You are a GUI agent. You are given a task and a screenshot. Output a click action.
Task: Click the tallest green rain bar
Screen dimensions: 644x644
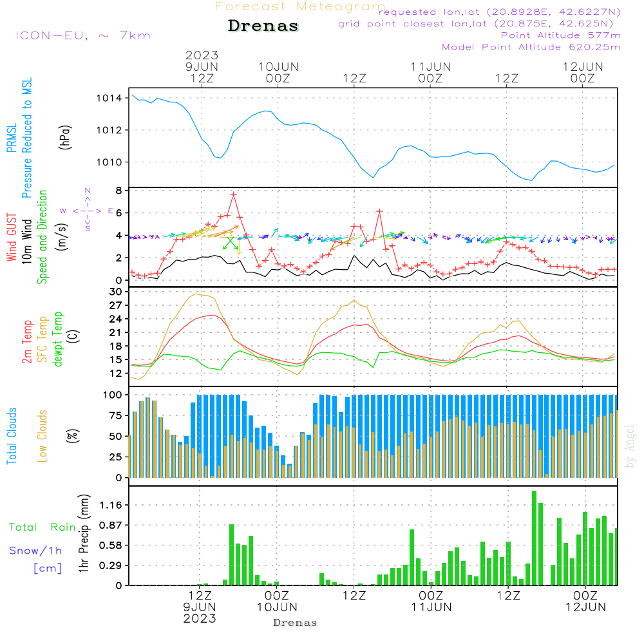click(x=534, y=538)
